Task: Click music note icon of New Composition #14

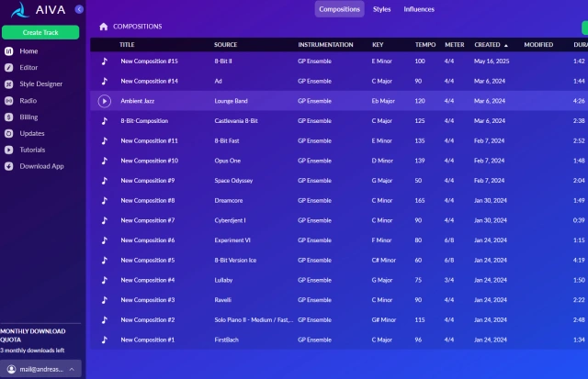Action: click(x=105, y=81)
